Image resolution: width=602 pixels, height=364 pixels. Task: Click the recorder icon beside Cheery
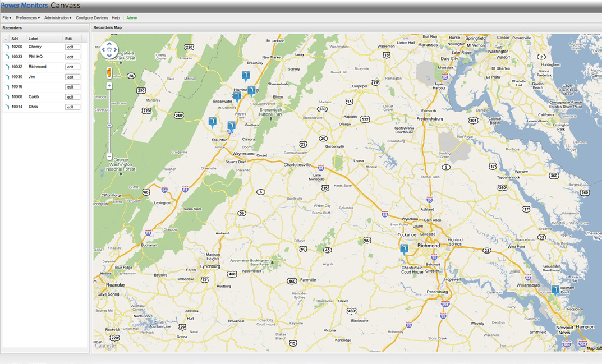[x=6, y=46]
